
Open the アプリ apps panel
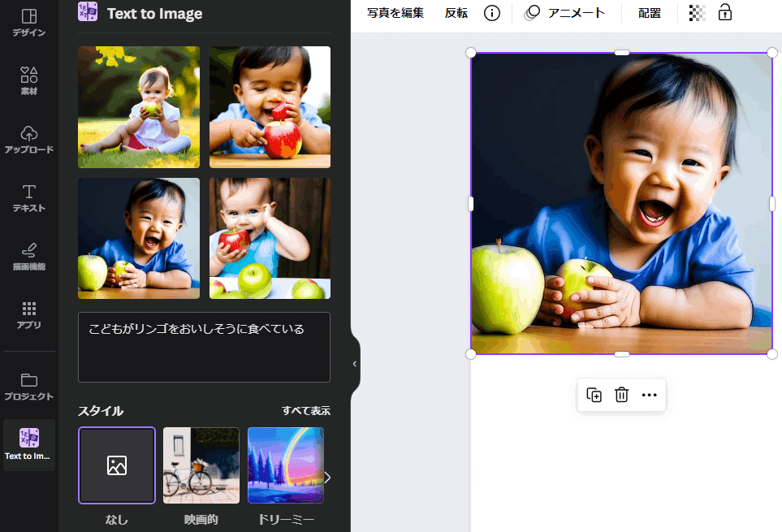coord(29,315)
